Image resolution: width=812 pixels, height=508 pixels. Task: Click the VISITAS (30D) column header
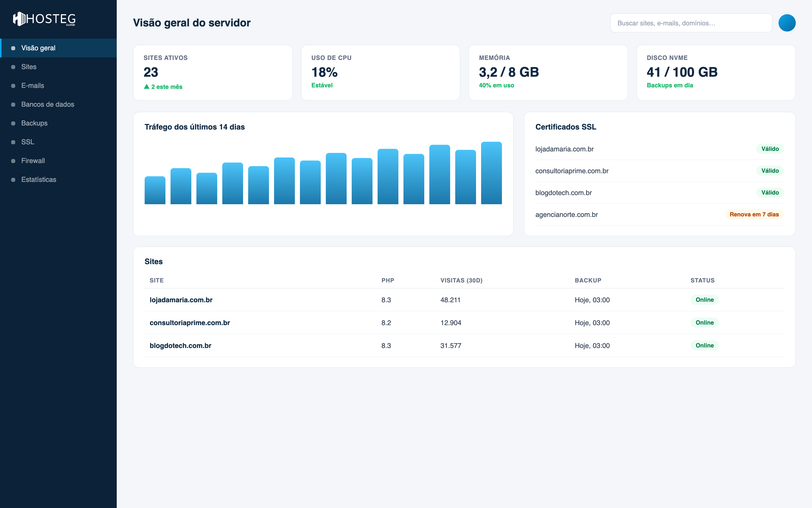pyautogui.click(x=461, y=280)
